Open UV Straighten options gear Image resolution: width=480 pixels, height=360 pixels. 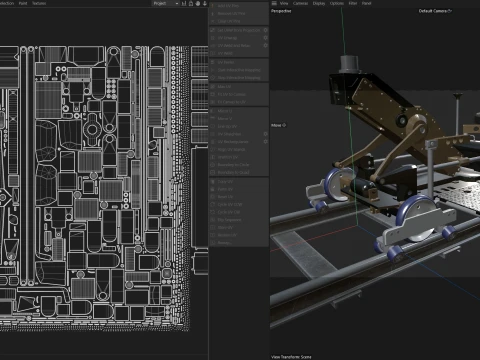pyautogui.click(x=266, y=134)
